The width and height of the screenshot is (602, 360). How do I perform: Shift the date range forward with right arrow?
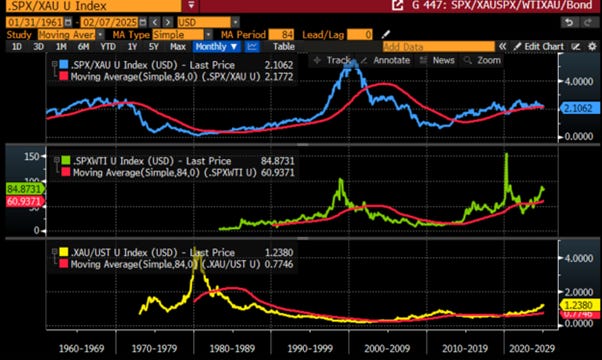pos(168,22)
